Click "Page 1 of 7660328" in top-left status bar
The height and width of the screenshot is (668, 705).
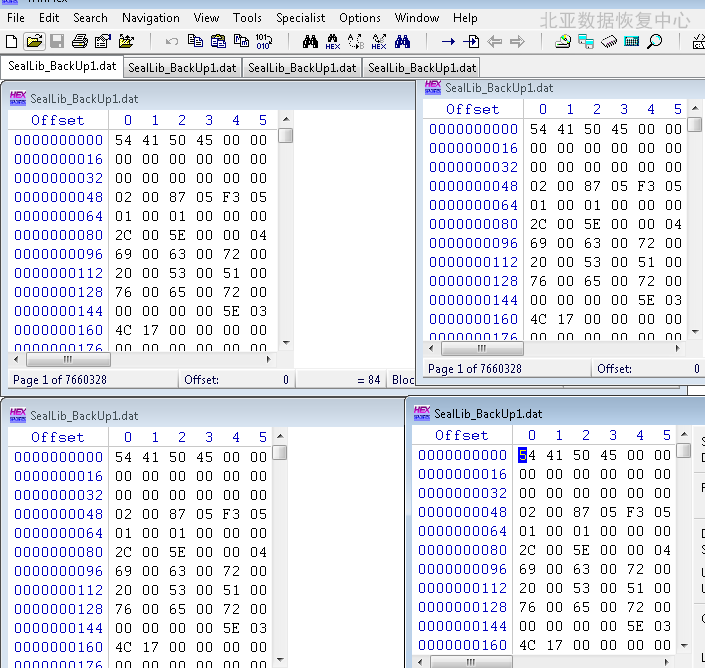click(60, 380)
